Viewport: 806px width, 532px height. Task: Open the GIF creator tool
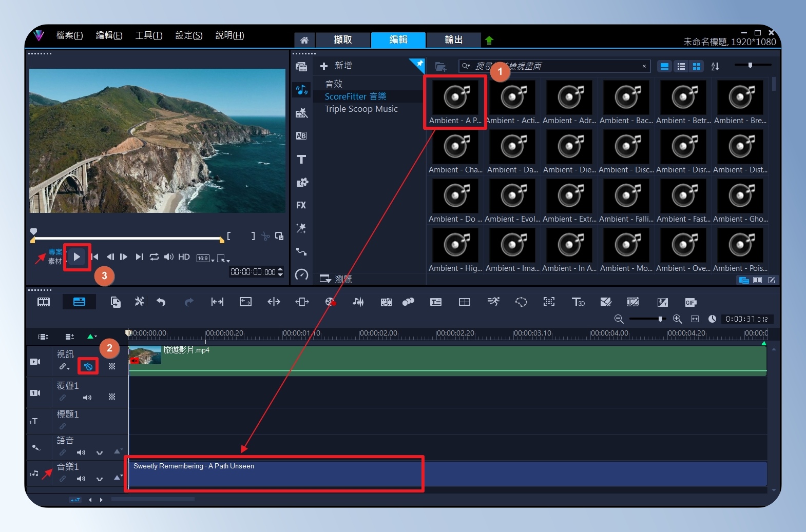click(690, 302)
